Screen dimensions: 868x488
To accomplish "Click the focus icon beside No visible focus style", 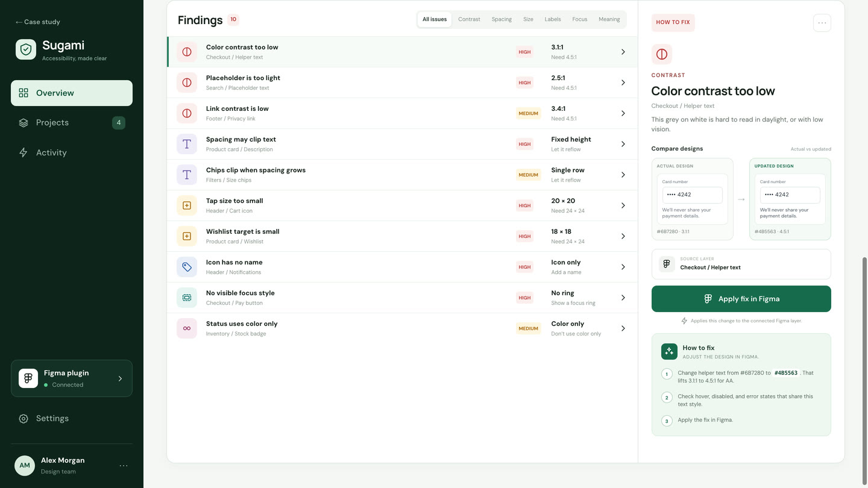I will click(x=187, y=298).
